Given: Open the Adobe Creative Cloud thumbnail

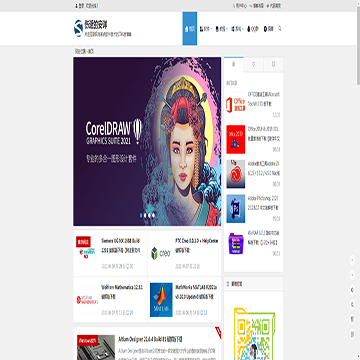Looking at the screenshot, I should [x=236, y=174].
